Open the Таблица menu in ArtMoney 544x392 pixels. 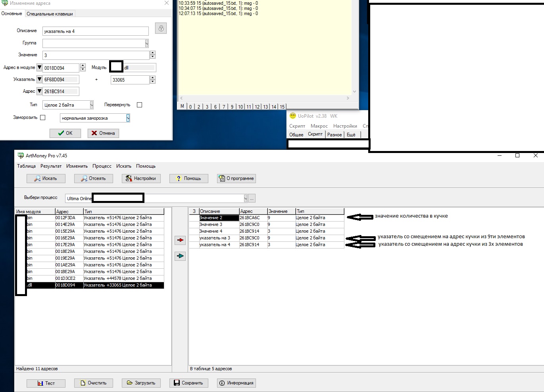click(26, 166)
